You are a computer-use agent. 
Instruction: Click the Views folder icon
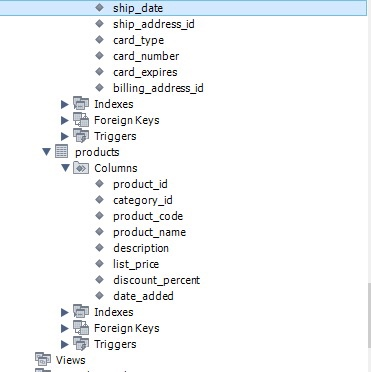(x=43, y=360)
